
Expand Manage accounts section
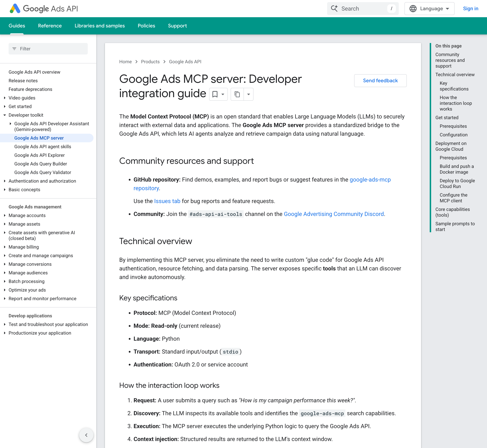pos(5,216)
